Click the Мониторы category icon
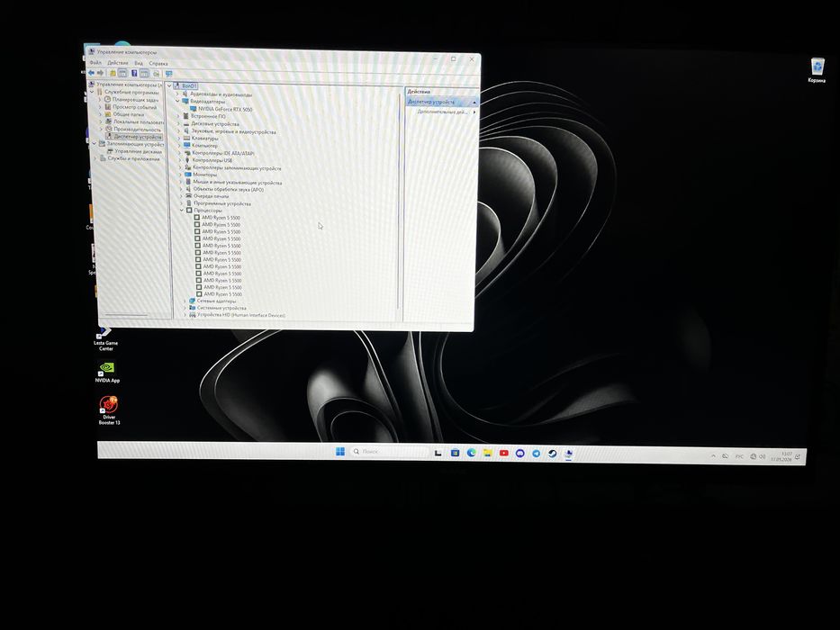Screen dimensions: 840x630 pyautogui.click(x=187, y=175)
